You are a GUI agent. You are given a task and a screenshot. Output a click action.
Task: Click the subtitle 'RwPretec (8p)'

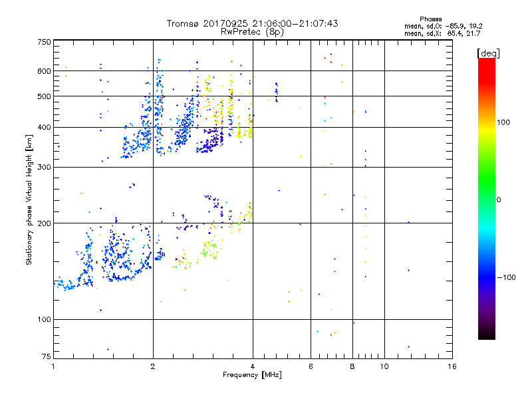pos(252,32)
